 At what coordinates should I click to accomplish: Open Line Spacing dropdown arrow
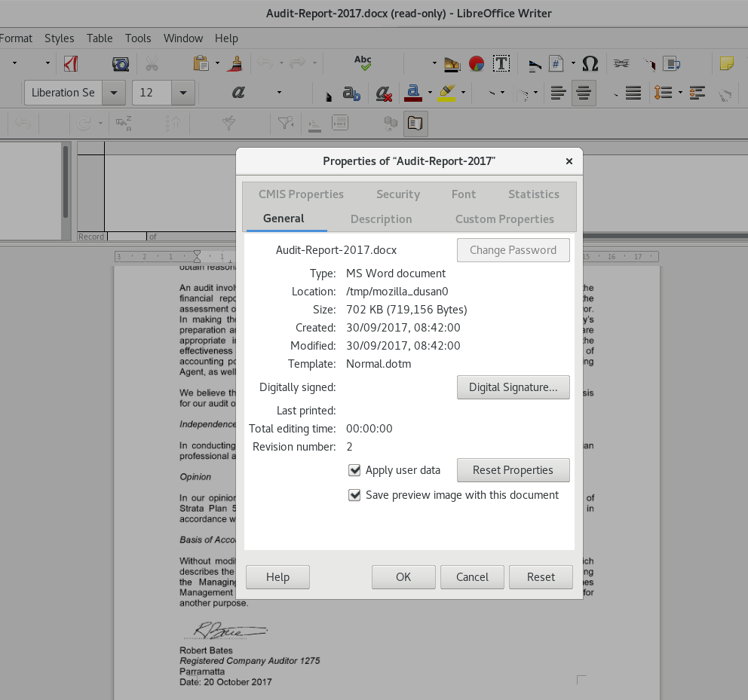coord(680,93)
